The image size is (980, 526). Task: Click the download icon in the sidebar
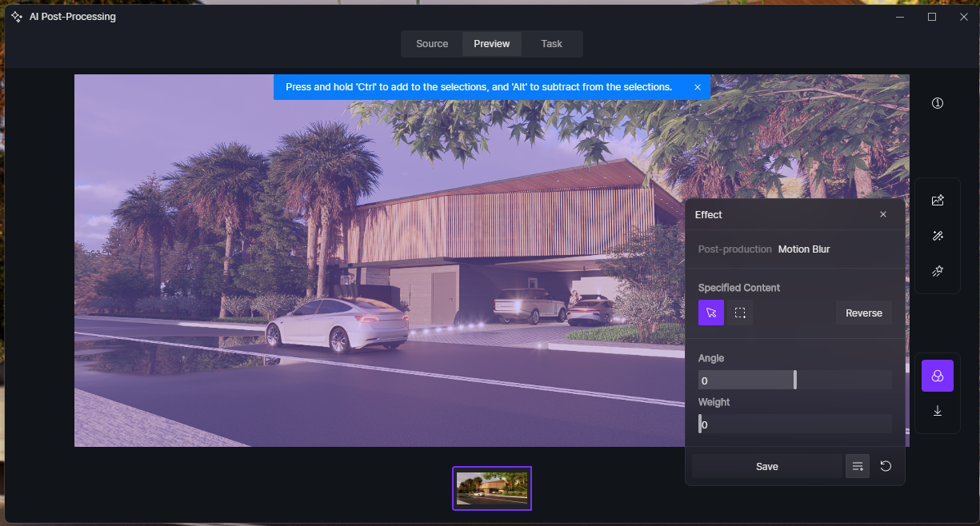point(938,411)
